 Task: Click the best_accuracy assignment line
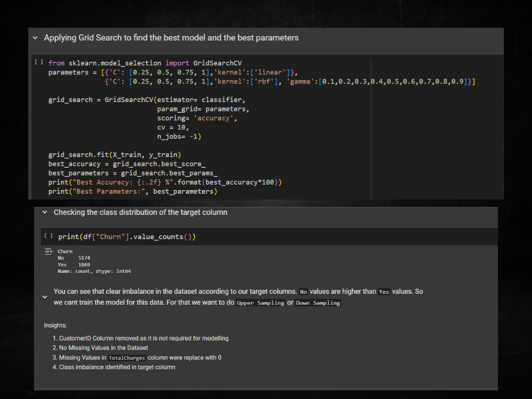127,164
